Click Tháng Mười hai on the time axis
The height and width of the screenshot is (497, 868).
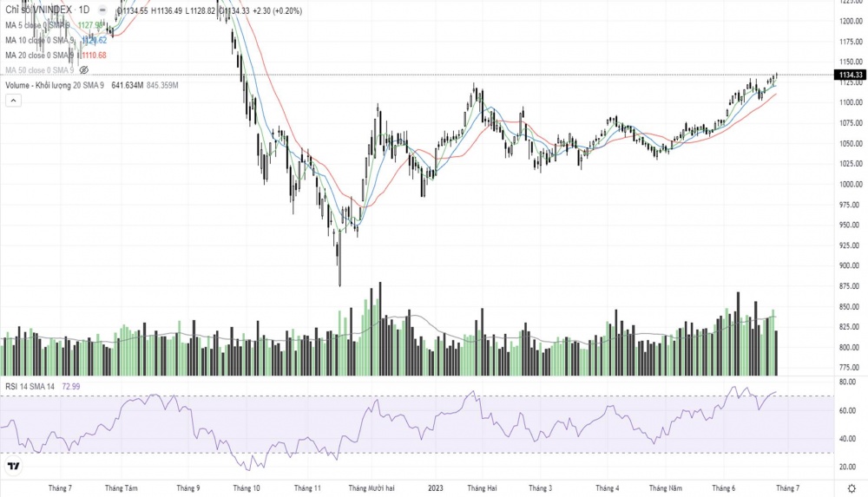[371, 488]
